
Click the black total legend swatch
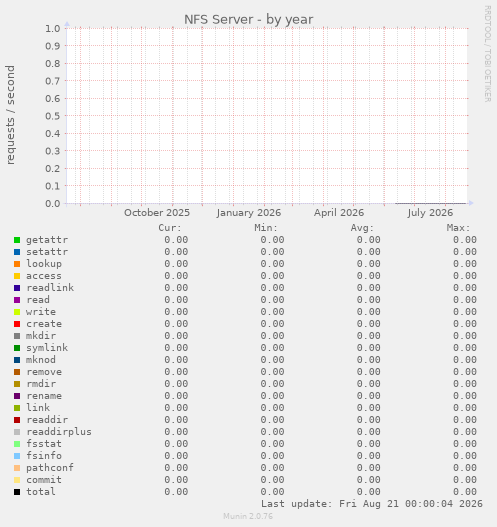click(x=17, y=492)
